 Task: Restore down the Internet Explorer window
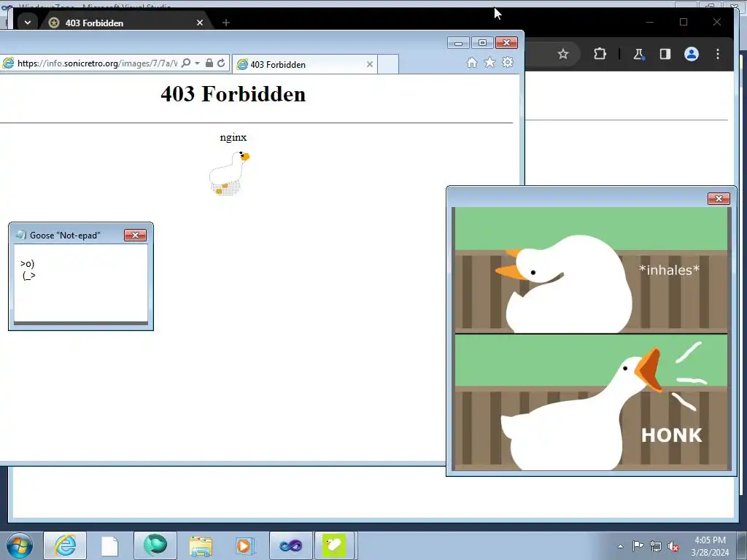pyautogui.click(x=482, y=43)
